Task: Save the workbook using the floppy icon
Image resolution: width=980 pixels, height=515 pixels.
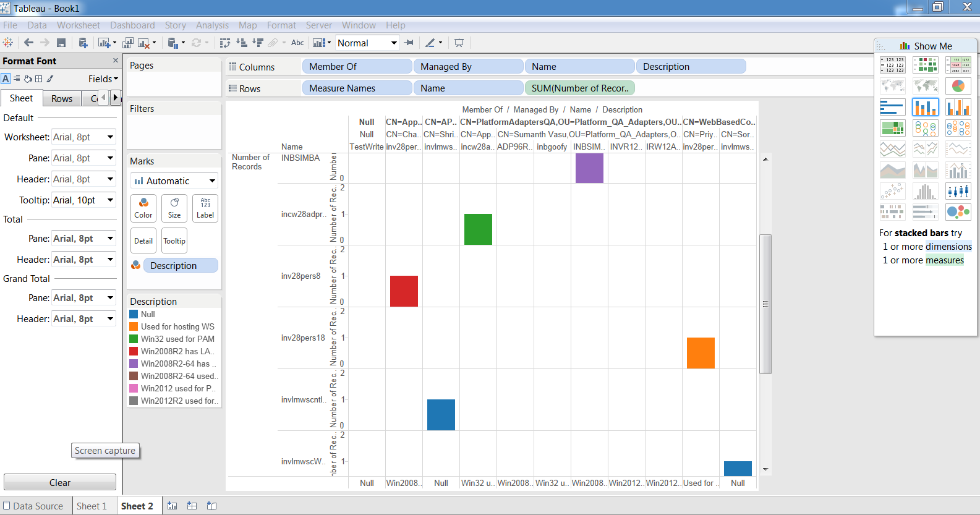Action: click(61, 43)
